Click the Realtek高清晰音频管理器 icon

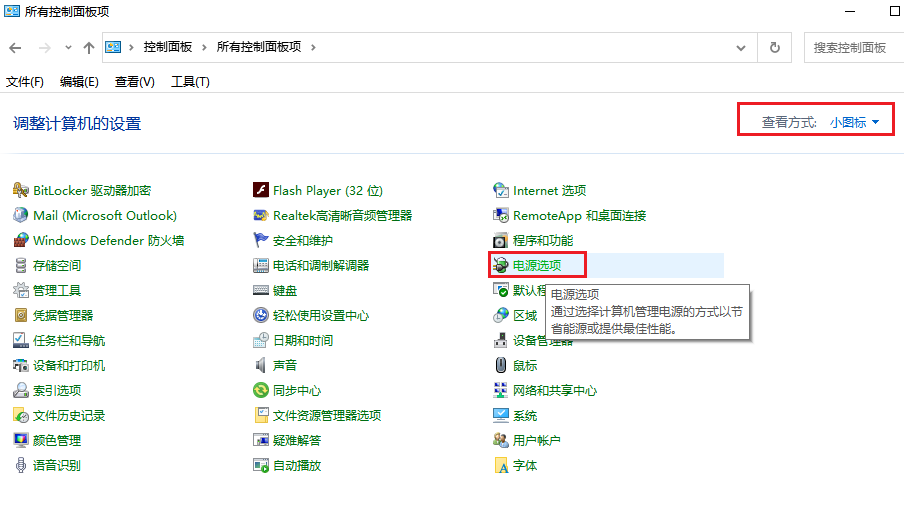coord(261,215)
